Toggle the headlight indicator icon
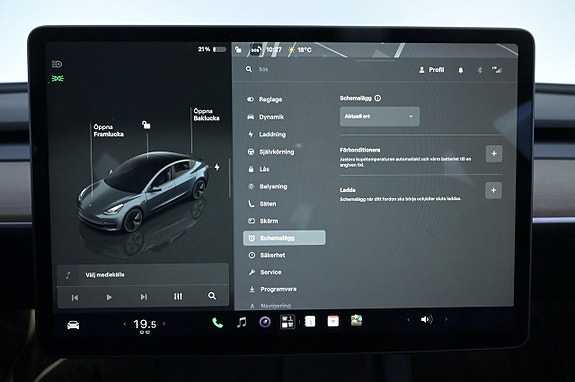 (x=57, y=64)
